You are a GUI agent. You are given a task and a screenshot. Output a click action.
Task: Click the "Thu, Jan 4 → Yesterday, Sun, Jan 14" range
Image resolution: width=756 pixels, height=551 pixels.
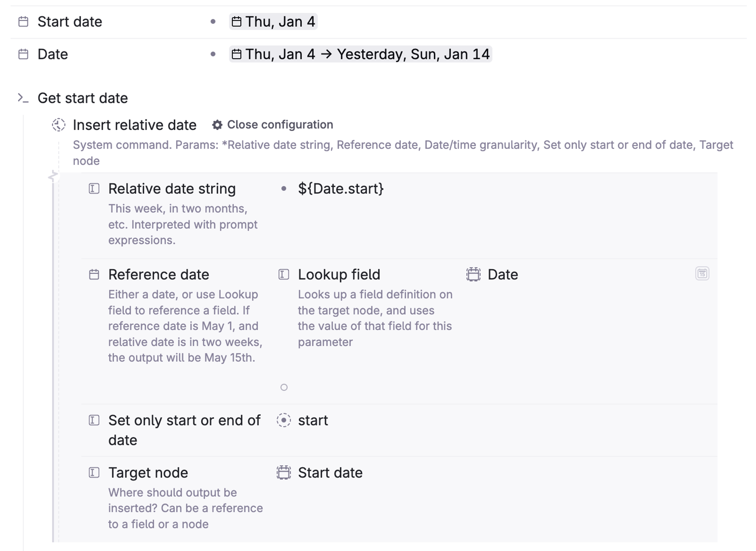(360, 54)
